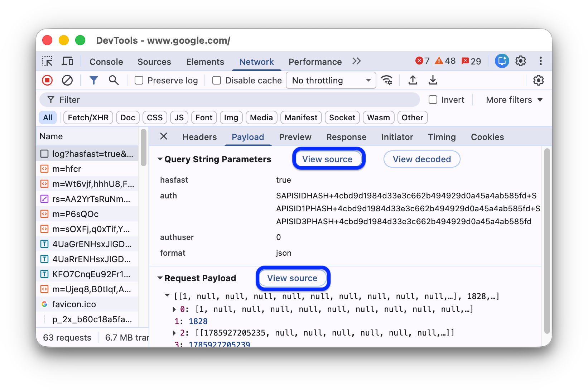Open network conditions Wi-Fi icon
The width and height of the screenshot is (588, 390).
[x=387, y=80]
